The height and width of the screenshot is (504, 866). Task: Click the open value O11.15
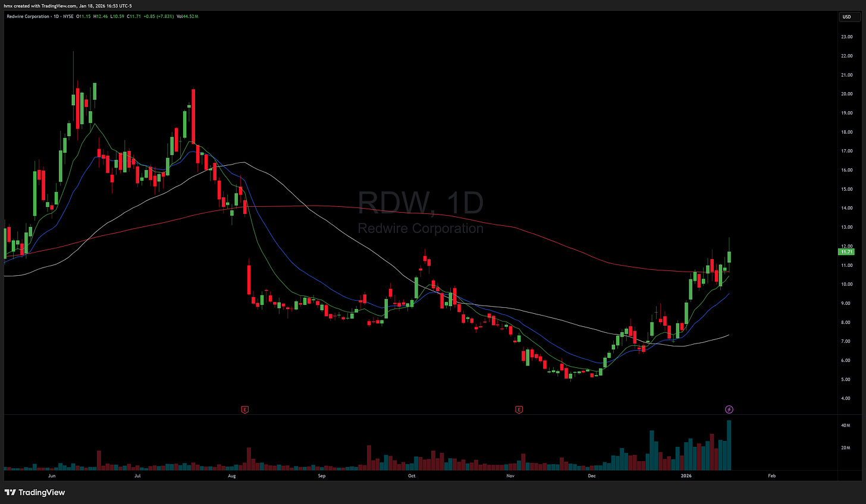(x=83, y=16)
